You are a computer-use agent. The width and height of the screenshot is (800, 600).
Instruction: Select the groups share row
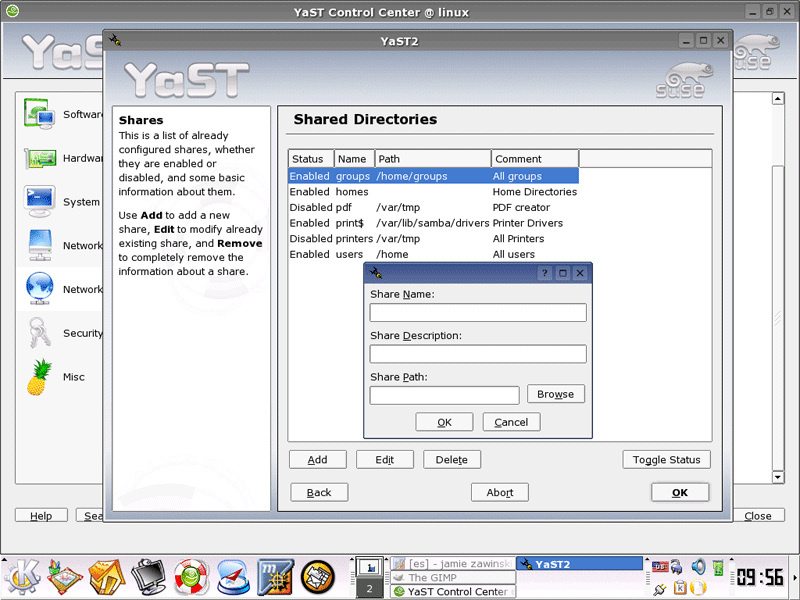pyautogui.click(x=434, y=176)
